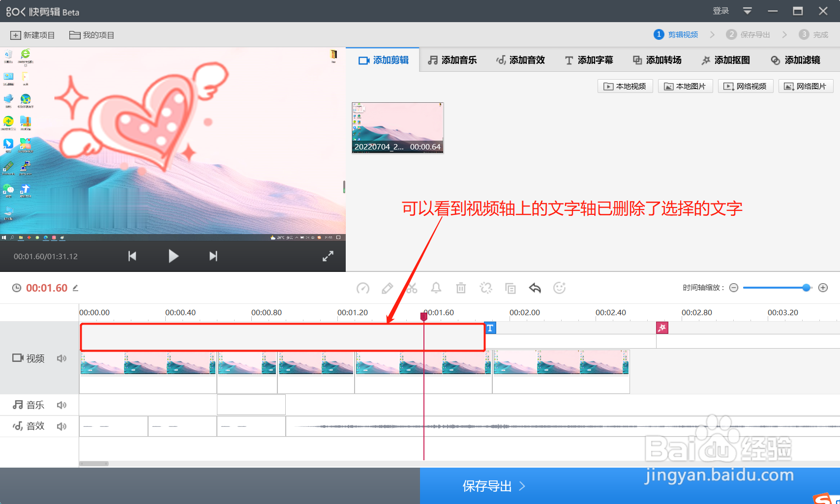Viewport: 840px width, 504px height.
Task: Click the red playhead handle
Action: (424, 316)
